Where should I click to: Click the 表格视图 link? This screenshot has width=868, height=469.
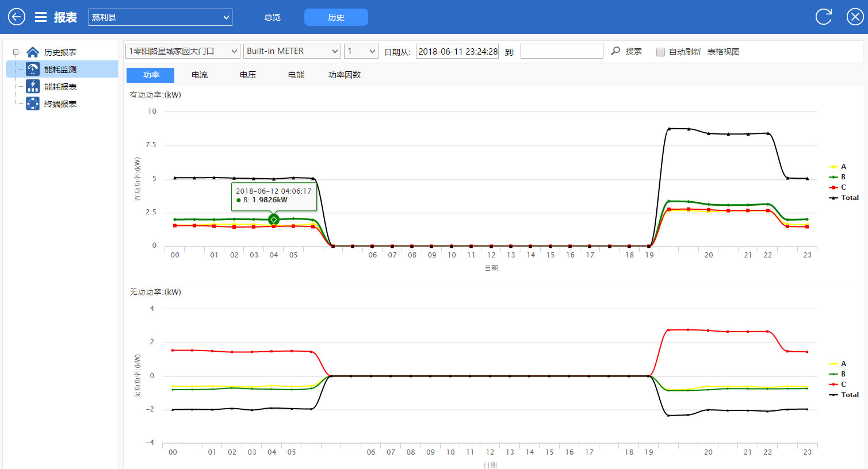coord(723,52)
